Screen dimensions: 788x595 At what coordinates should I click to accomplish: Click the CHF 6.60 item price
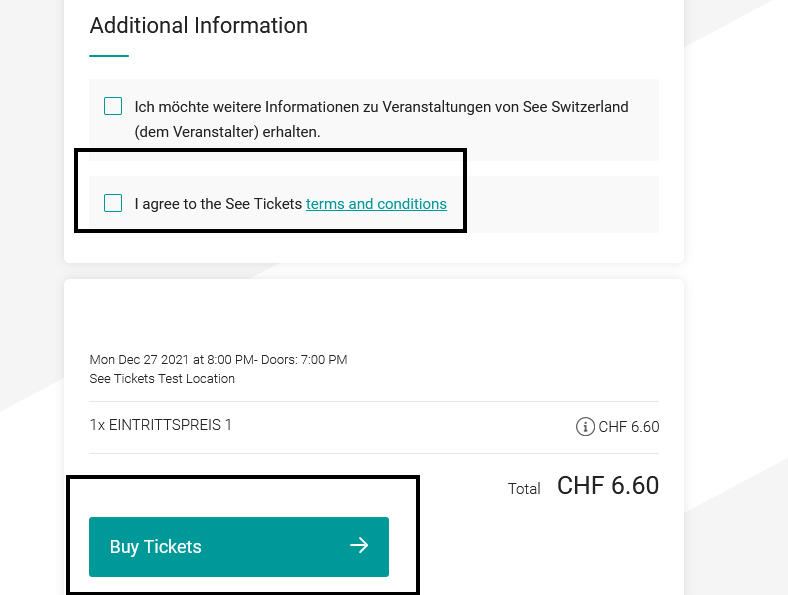point(629,427)
